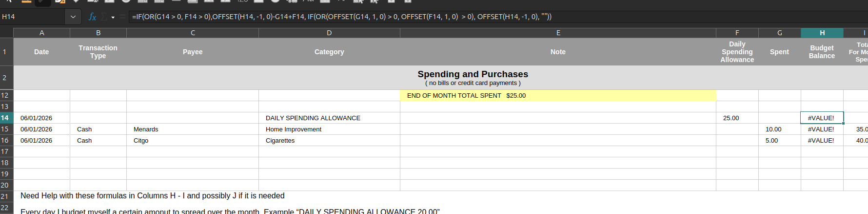Click the Category header cell
Screen dimensions: 868x214
click(x=329, y=52)
